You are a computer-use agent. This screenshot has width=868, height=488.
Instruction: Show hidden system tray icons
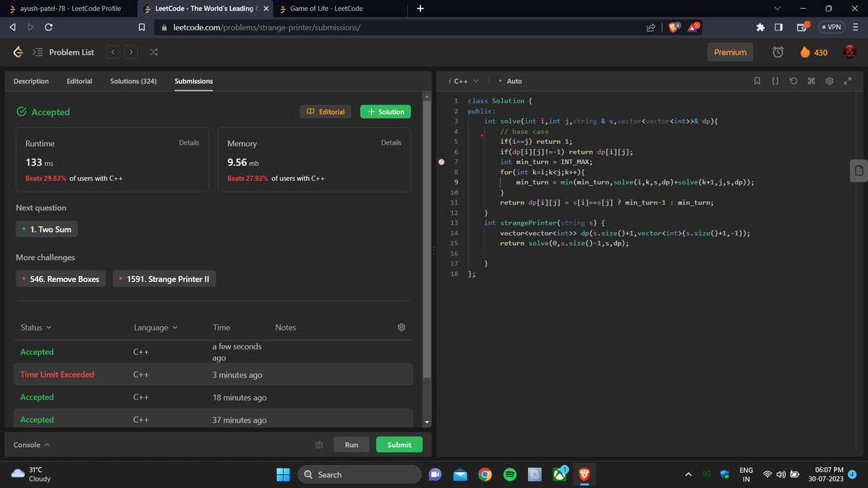point(688,474)
